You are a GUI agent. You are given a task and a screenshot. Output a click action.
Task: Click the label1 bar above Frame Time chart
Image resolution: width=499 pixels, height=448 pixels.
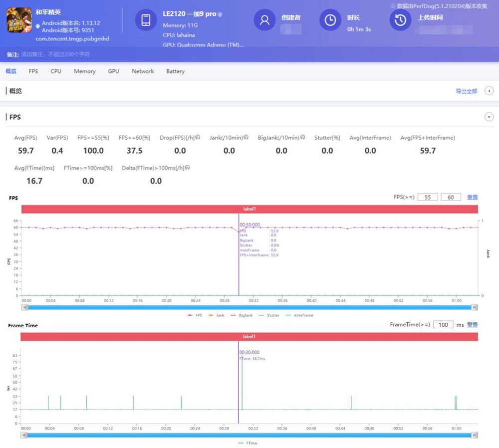coord(249,337)
